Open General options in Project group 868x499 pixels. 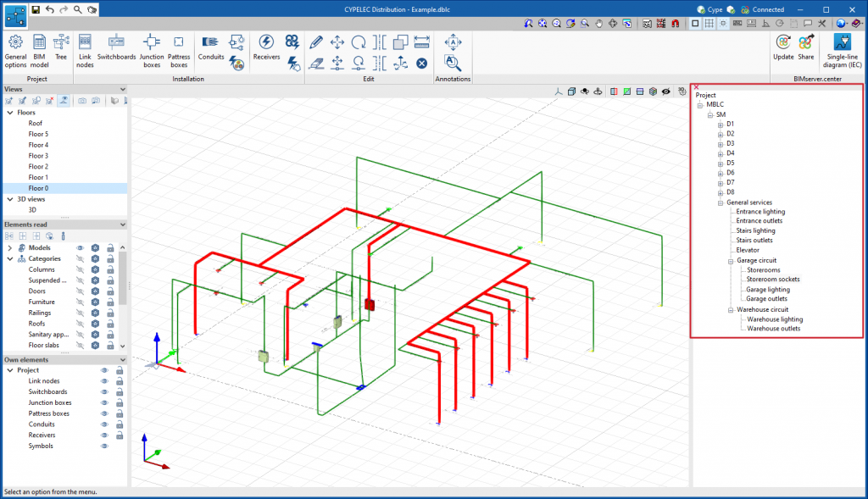15,49
